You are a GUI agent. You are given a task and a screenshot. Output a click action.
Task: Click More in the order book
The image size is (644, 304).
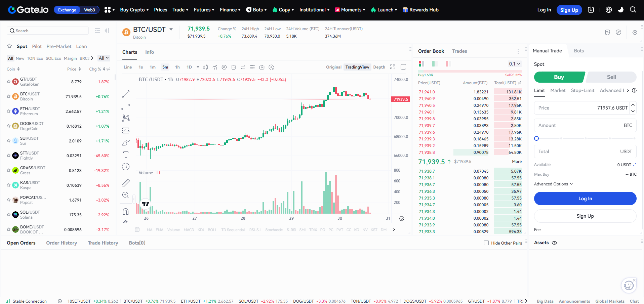tap(517, 162)
